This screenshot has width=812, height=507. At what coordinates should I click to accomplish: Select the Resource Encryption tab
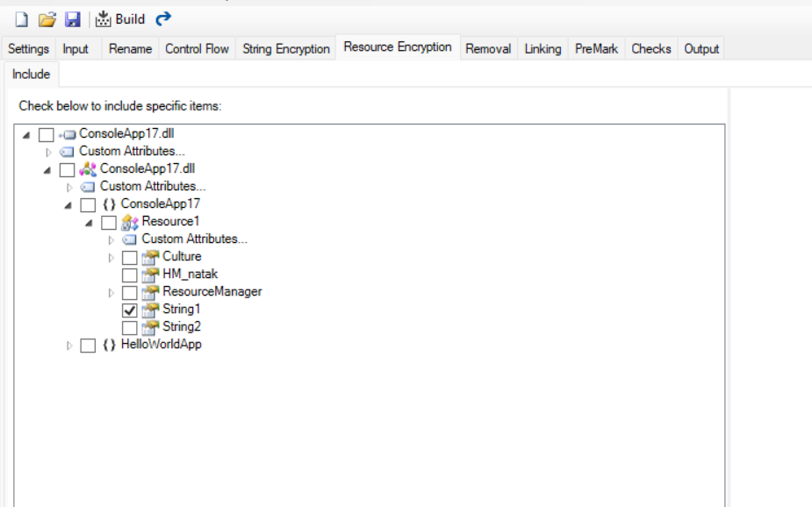click(398, 47)
